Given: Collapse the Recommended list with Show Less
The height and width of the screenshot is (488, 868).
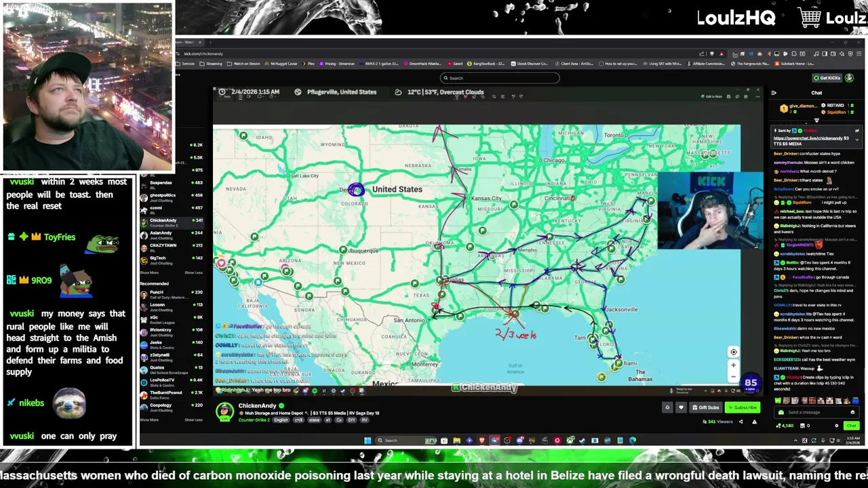Looking at the screenshot, I should pyautogui.click(x=194, y=420).
